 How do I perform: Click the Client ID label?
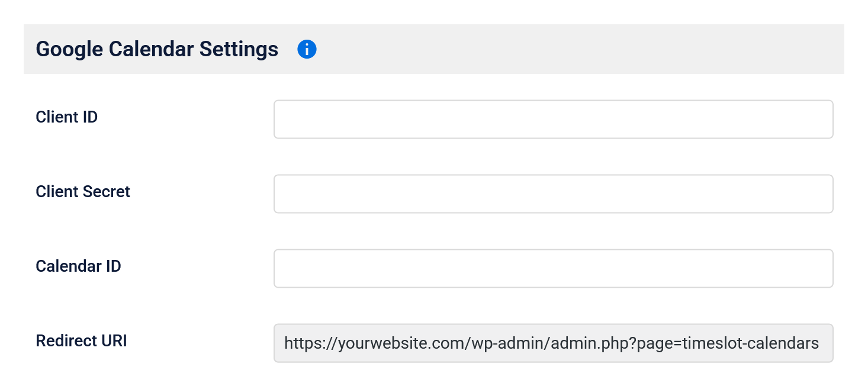point(66,117)
